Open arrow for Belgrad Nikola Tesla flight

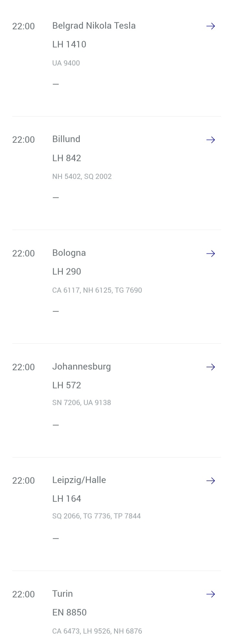(x=211, y=26)
